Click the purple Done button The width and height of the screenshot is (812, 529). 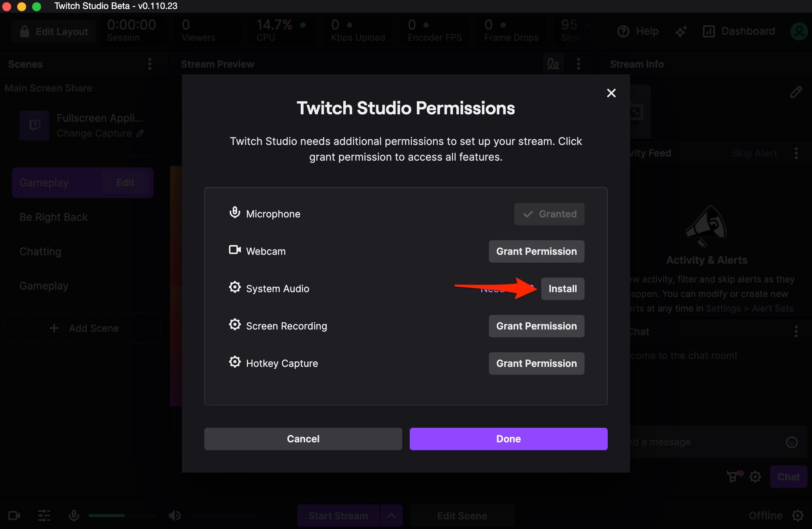(508, 439)
